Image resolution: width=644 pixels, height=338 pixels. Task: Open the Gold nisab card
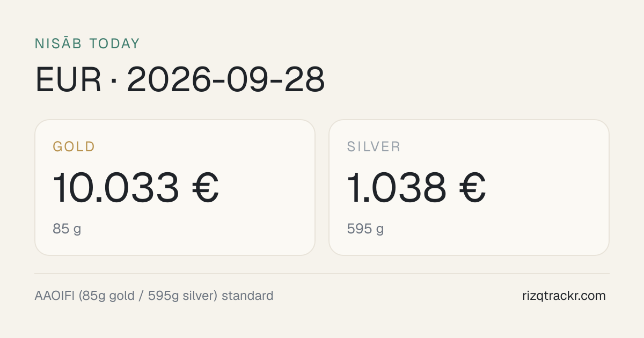click(175, 187)
